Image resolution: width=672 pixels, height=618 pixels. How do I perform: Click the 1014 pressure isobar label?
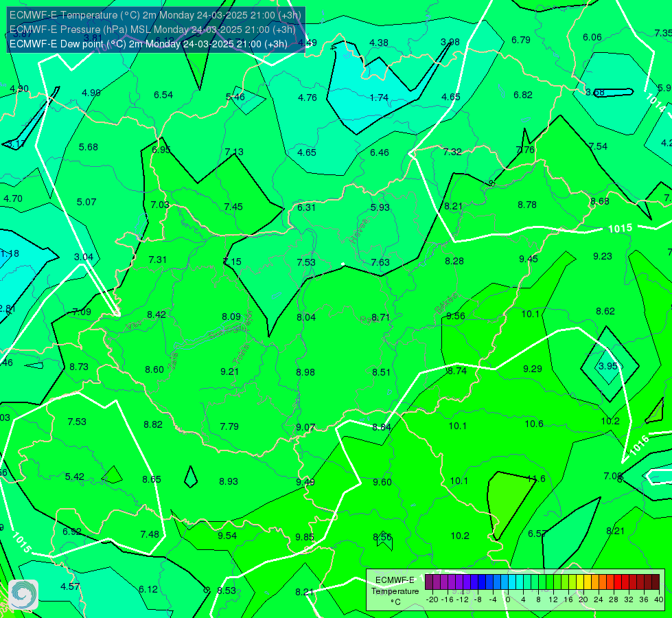(x=656, y=102)
